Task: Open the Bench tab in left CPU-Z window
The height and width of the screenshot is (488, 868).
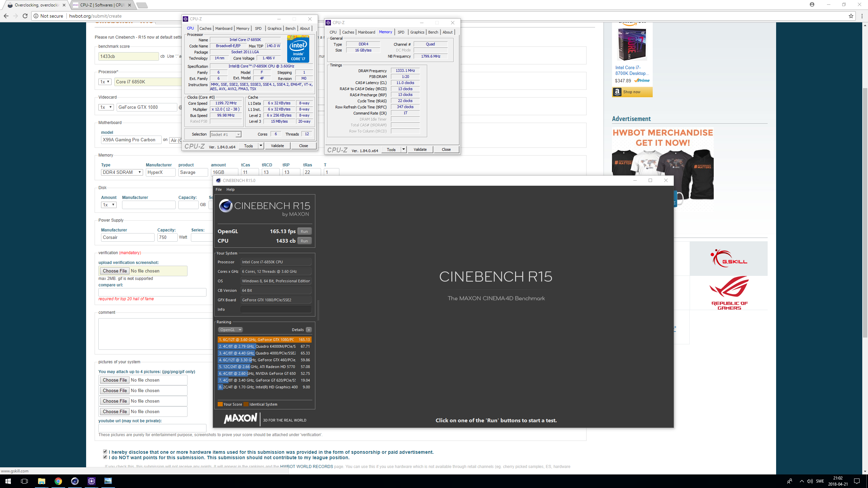Action: (x=290, y=28)
